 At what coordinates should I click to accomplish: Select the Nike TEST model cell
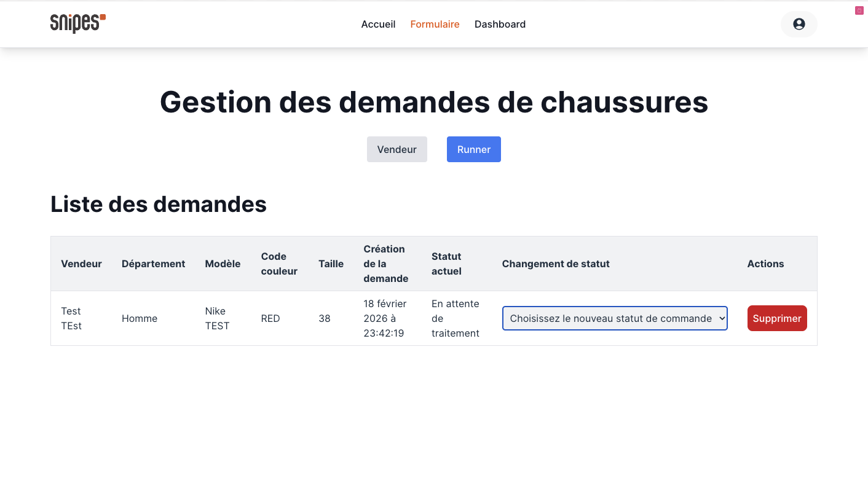[217, 318]
